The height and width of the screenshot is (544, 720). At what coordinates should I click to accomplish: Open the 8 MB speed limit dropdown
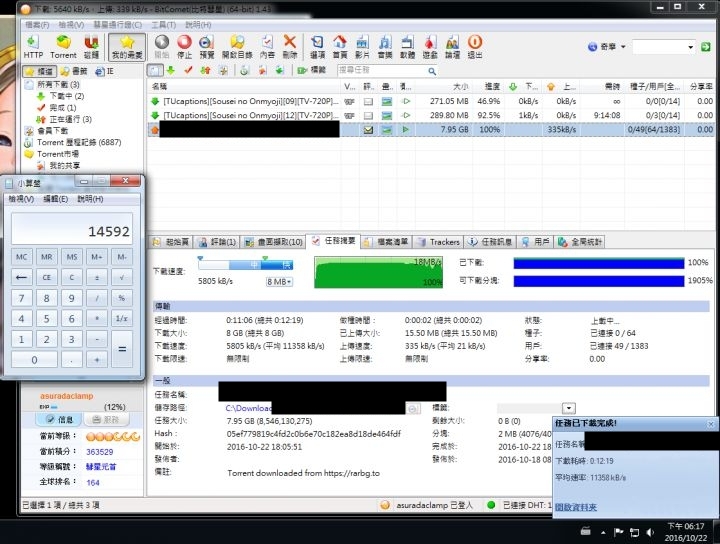coord(279,282)
